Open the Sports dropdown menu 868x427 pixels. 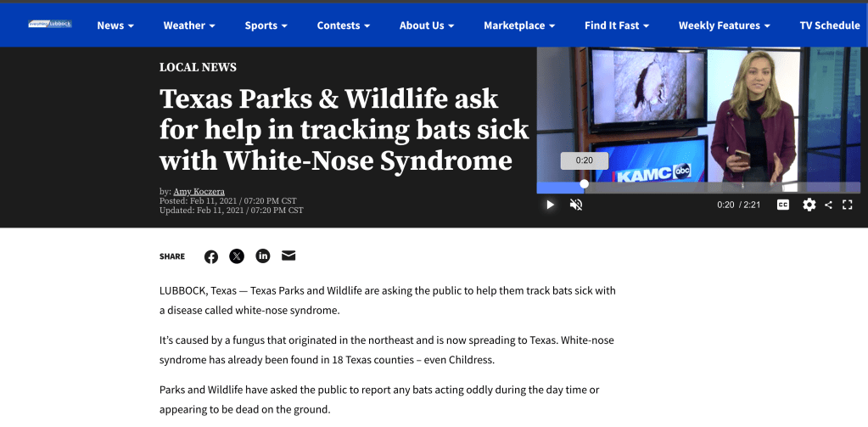[x=266, y=25]
